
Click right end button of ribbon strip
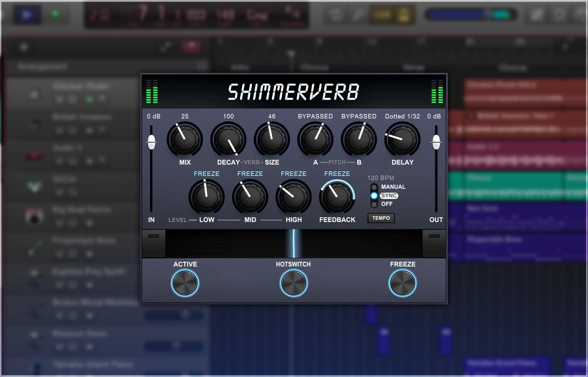434,243
